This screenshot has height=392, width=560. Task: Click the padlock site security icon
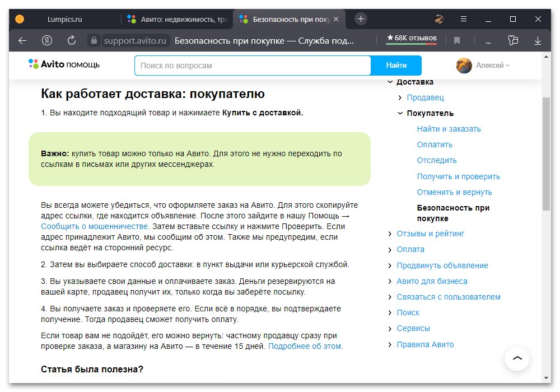pos(94,40)
